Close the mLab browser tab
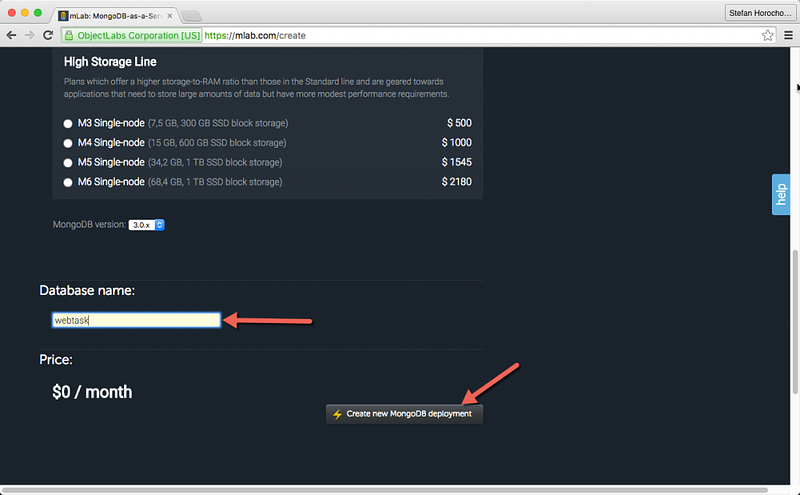The height and width of the screenshot is (495, 800). point(170,16)
